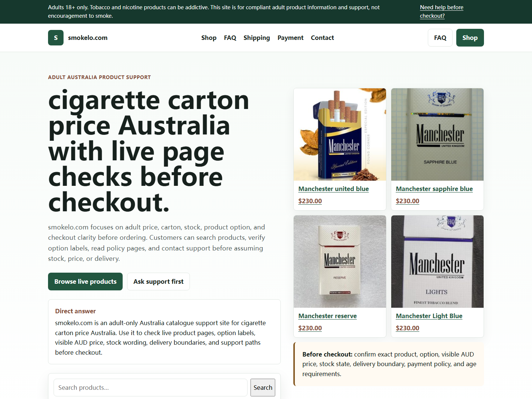Click the 'cigarette carton price Australia' main heading
Viewport: 532px width, 399px height.
[x=149, y=151]
